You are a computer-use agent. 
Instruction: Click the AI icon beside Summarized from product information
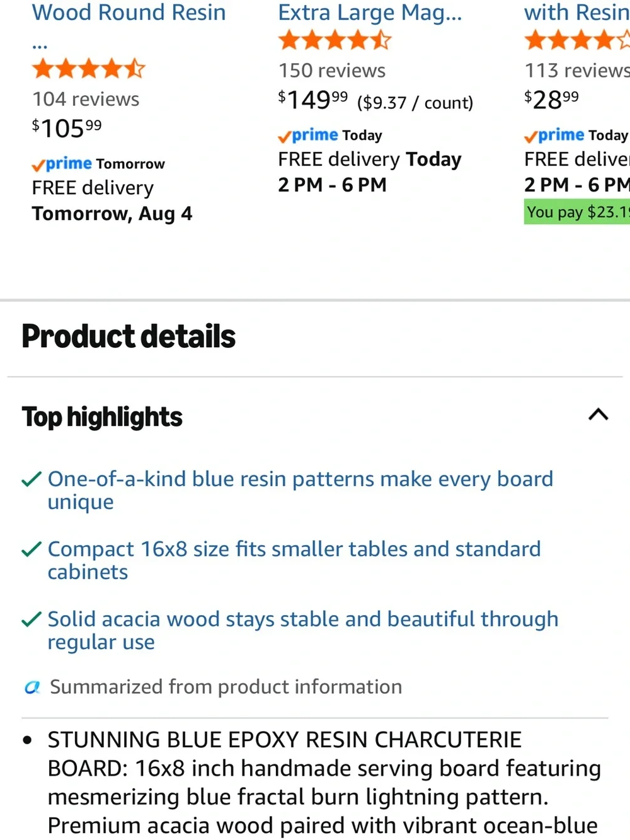(x=32, y=687)
